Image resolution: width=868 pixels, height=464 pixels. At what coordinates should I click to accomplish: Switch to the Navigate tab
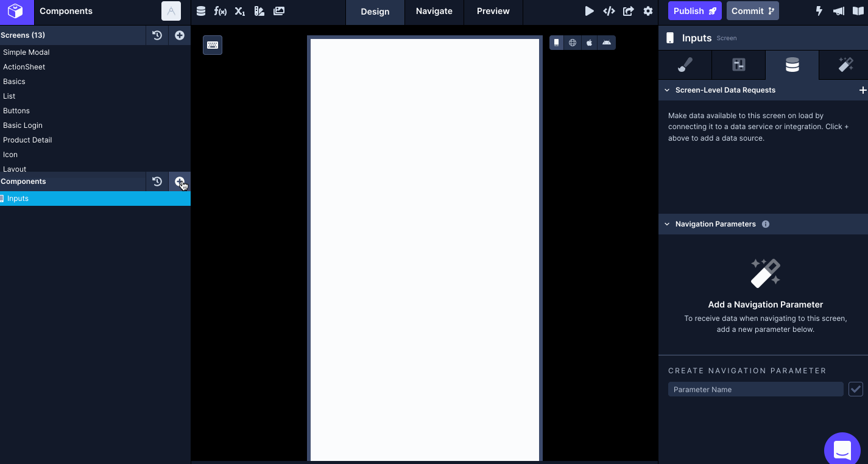coord(434,12)
